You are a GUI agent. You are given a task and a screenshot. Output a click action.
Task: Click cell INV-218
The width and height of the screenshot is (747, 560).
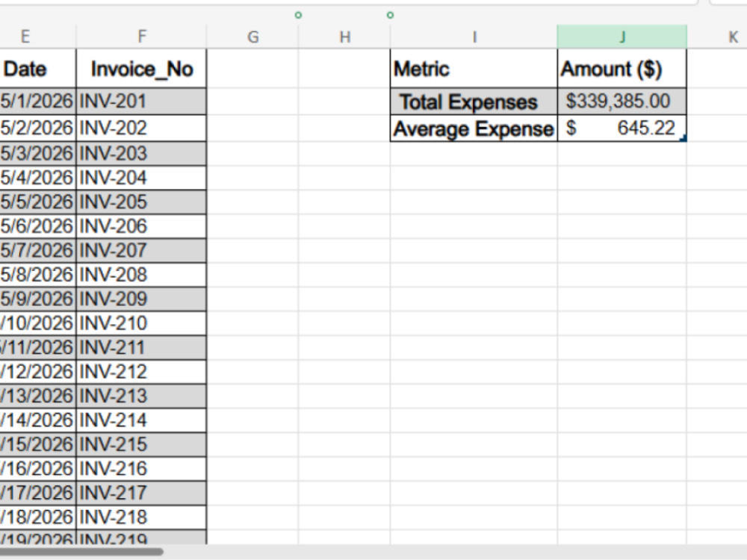141,517
